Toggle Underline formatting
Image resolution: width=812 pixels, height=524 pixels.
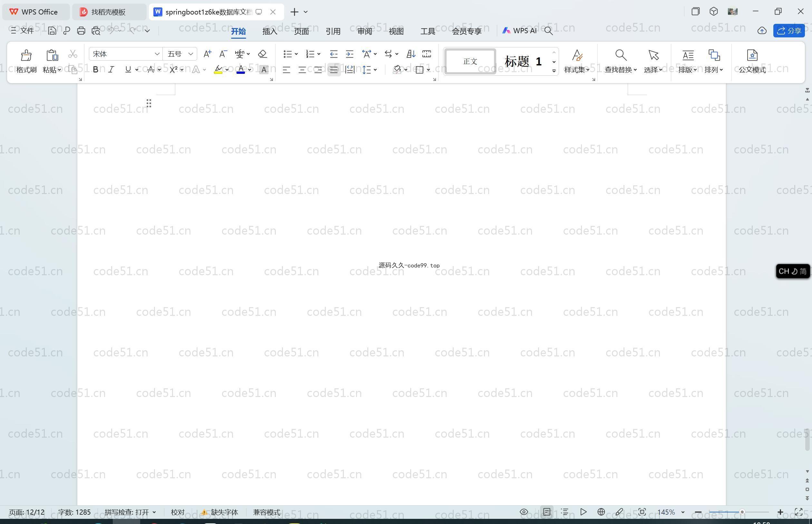point(128,70)
